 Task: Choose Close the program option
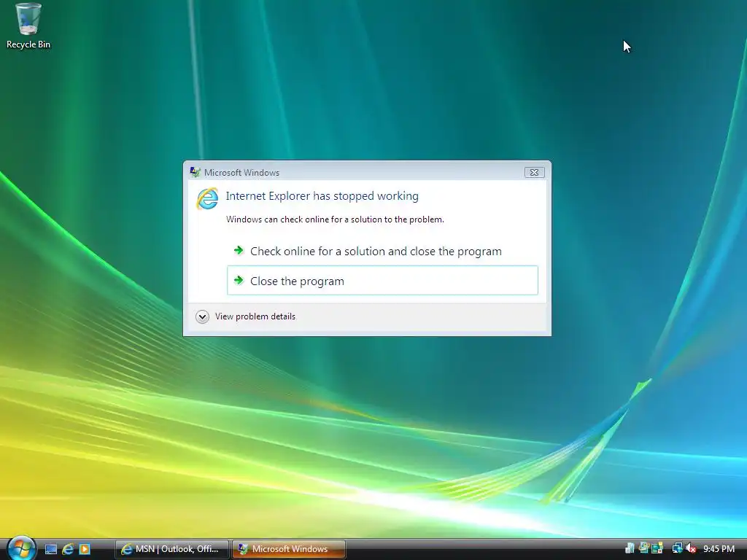[382, 281]
